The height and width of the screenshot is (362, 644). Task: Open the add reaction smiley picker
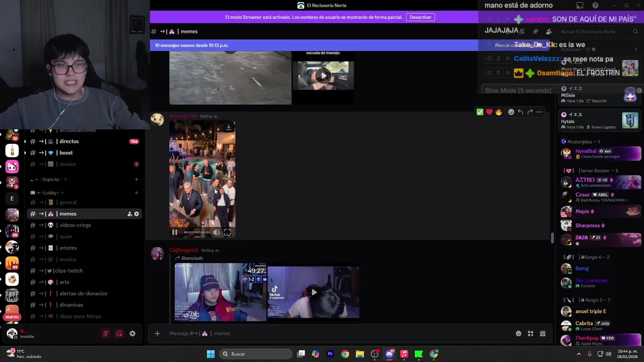[511, 112]
